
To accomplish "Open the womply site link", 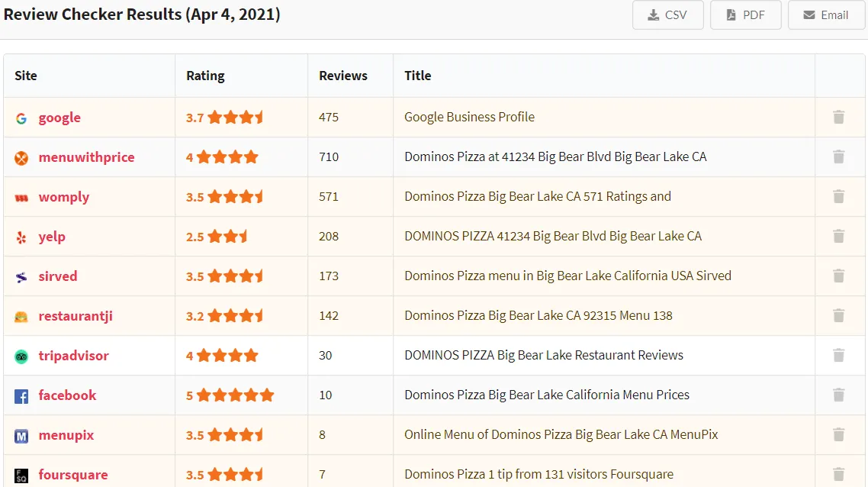I will (x=63, y=197).
